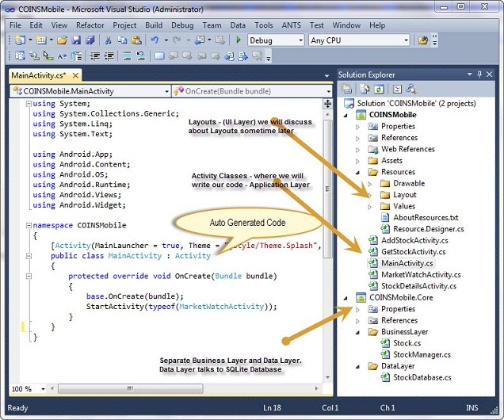Click the Decrease Indent icon
This screenshot has width=504, height=420.
95,56
